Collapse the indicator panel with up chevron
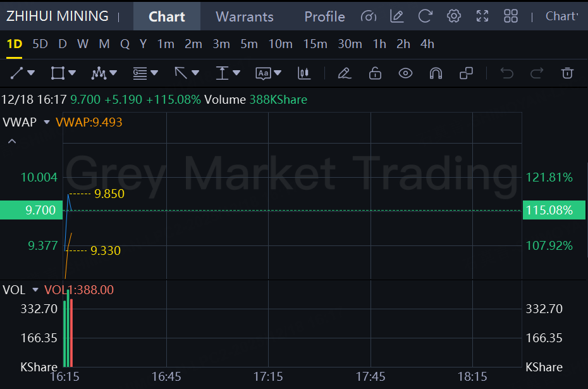 [x=11, y=141]
